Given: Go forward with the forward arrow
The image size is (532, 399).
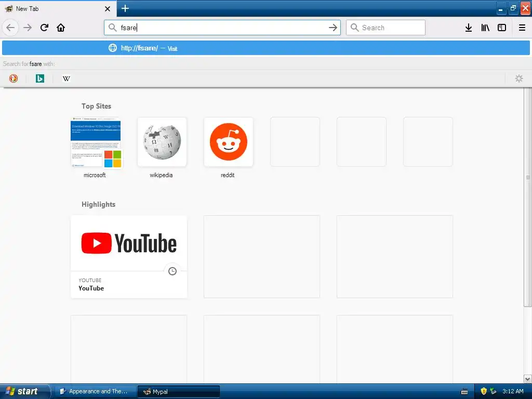Looking at the screenshot, I should click(28, 28).
